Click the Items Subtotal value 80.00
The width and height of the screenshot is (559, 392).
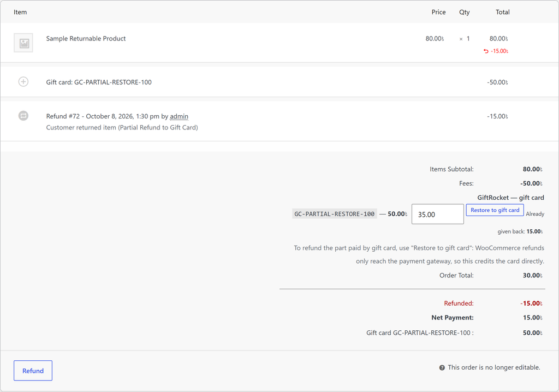[x=533, y=169]
